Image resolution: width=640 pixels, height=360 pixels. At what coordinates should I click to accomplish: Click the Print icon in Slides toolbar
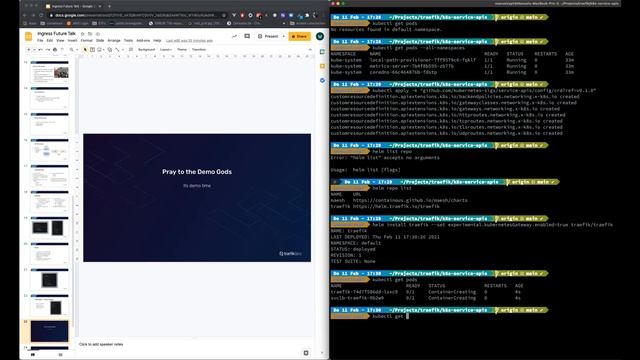point(55,49)
